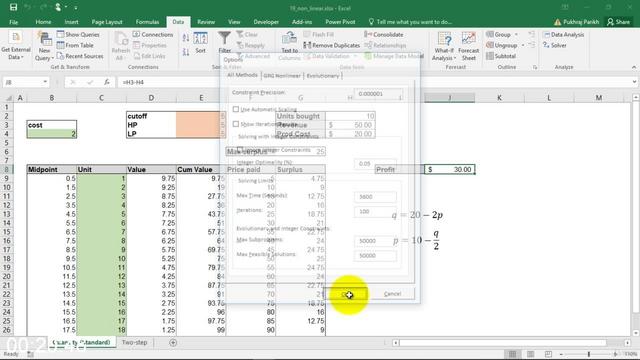Select the Evolutionary tab in Options
Screen dimensions: 640x360
tap(323, 76)
